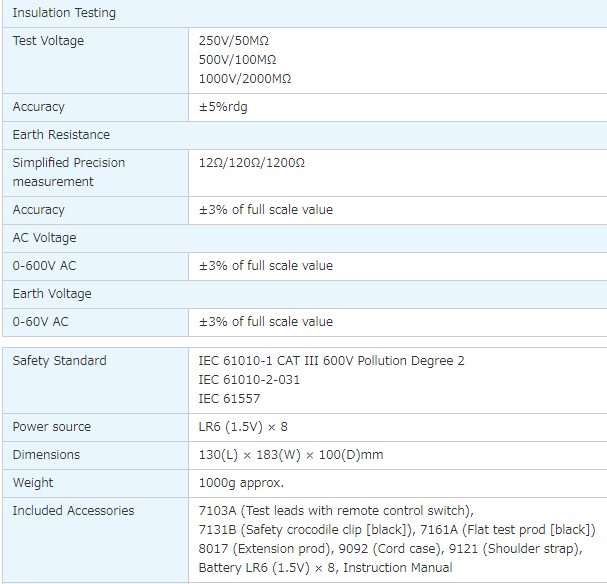The width and height of the screenshot is (607, 584).
Task: Click the Safety Standard label cell
Action: (95, 380)
